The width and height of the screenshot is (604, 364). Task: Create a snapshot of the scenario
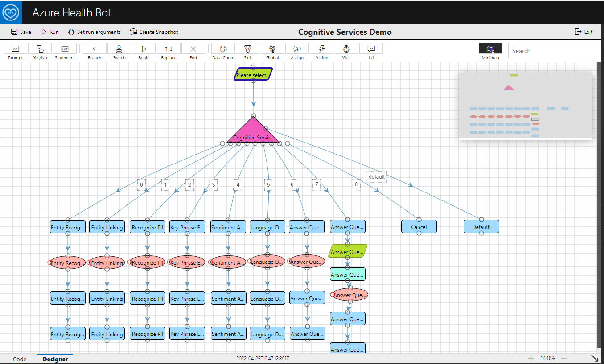click(154, 32)
